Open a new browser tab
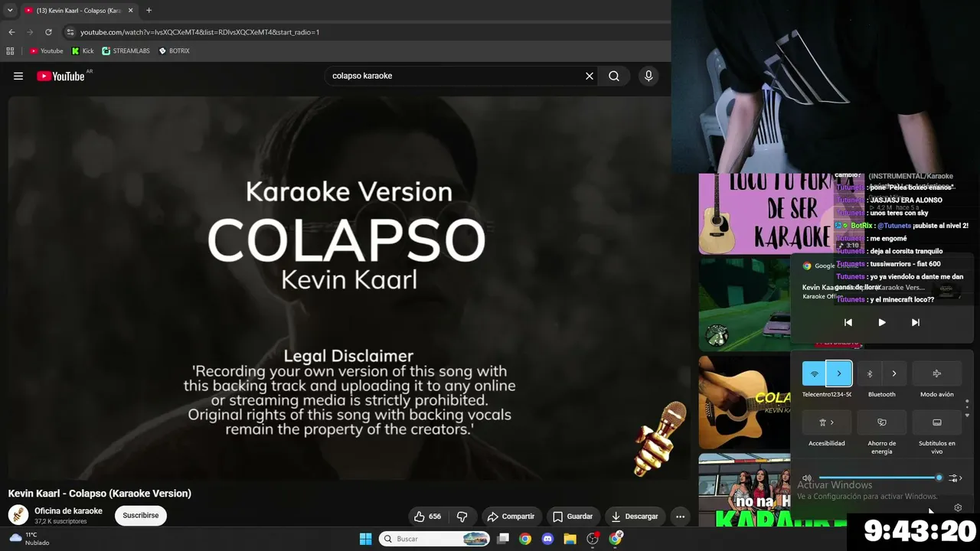Viewport: 980px width, 551px height. pyautogui.click(x=149, y=11)
